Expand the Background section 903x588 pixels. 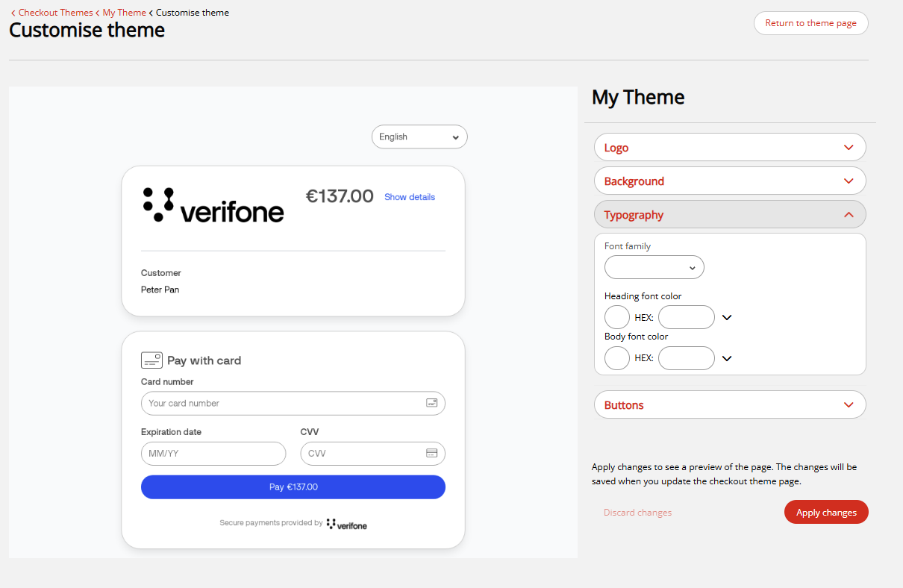(x=730, y=181)
